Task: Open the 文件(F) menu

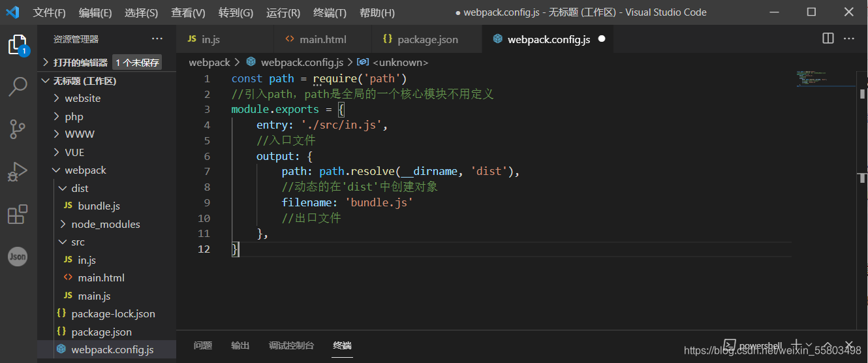Action: point(50,12)
